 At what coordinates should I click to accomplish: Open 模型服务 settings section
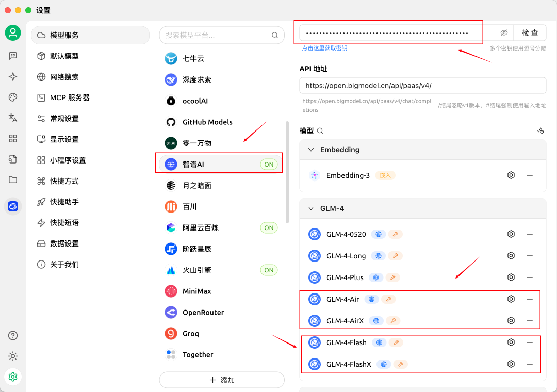[x=90, y=35]
